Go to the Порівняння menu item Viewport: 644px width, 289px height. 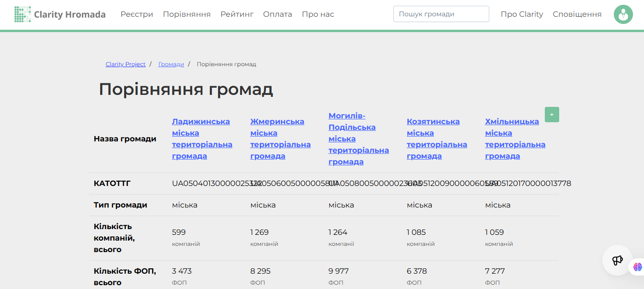(187, 14)
